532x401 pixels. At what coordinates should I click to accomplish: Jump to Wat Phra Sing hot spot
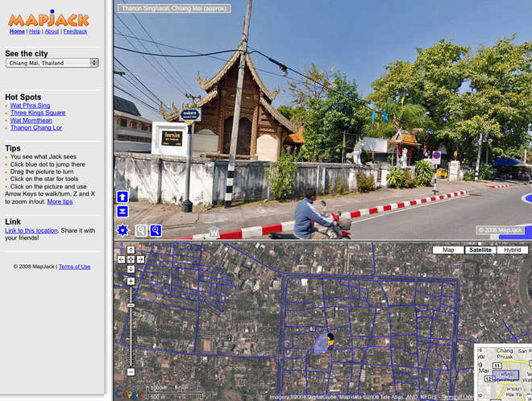30,105
